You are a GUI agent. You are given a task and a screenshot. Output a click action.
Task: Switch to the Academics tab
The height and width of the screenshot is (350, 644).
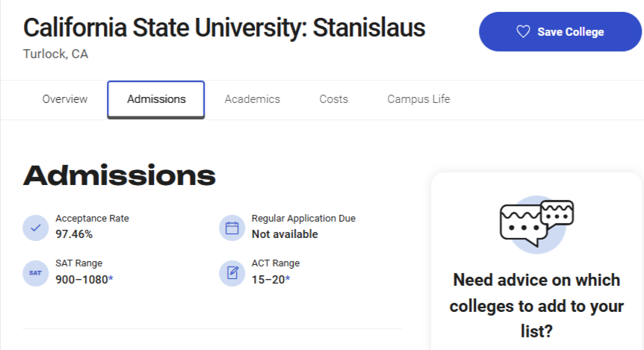tap(253, 99)
